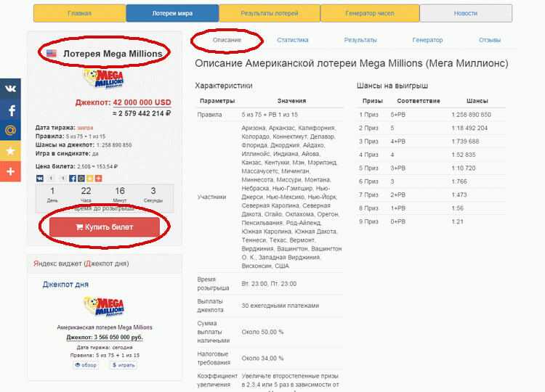
Task: Click the 1:52 835 odds cell
Action: (464, 155)
